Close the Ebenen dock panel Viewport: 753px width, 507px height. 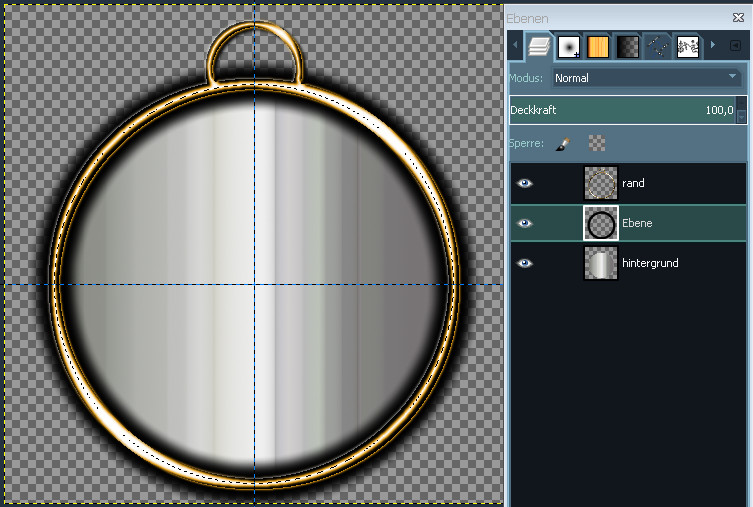(739, 18)
